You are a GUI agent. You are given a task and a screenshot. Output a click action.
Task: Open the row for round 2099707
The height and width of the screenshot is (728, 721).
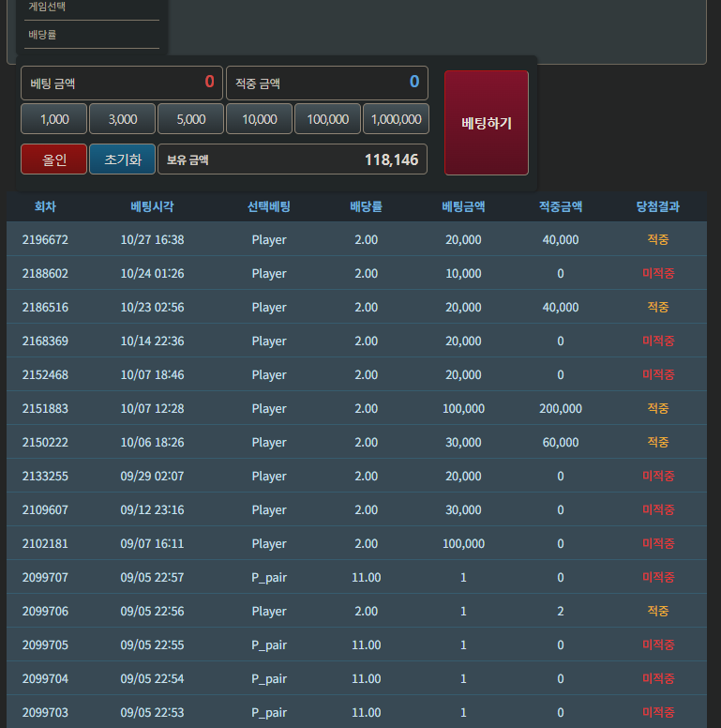click(356, 578)
